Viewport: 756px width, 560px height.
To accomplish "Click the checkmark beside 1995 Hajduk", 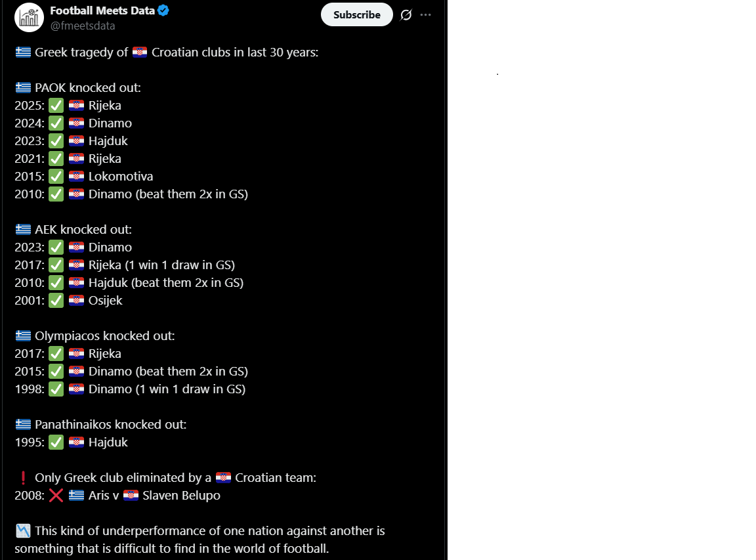I will (56, 442).
